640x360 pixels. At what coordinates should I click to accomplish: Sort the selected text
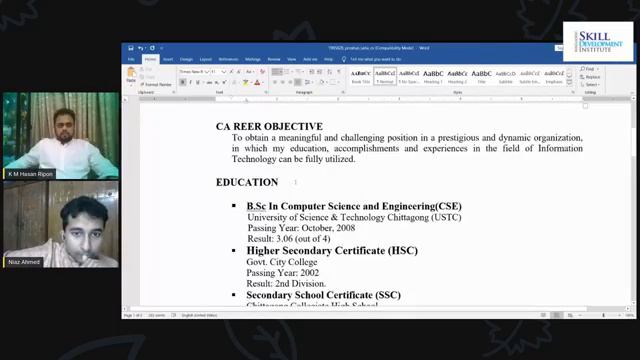330,72
